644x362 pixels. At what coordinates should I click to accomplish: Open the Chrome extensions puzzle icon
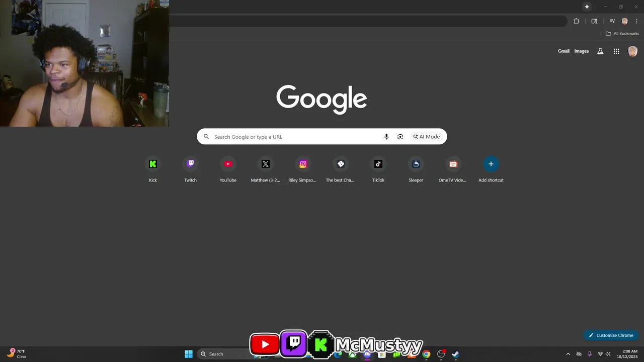click(x=577, y=21)
